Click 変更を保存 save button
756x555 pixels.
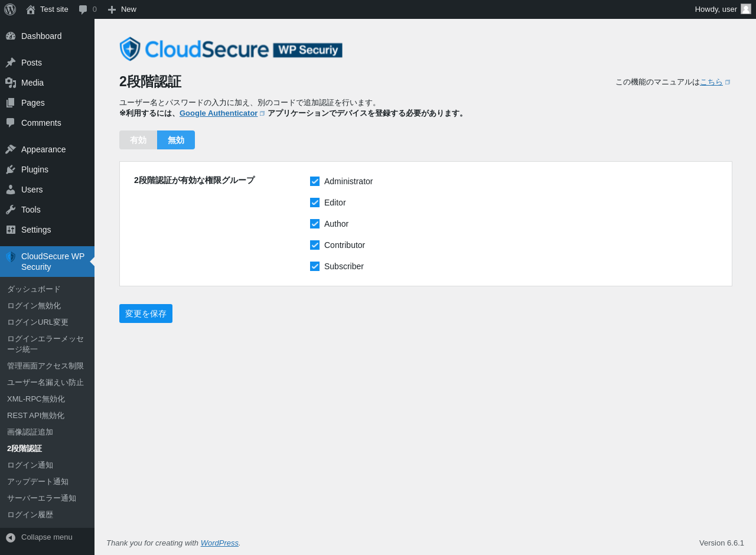tap(146, 314)
